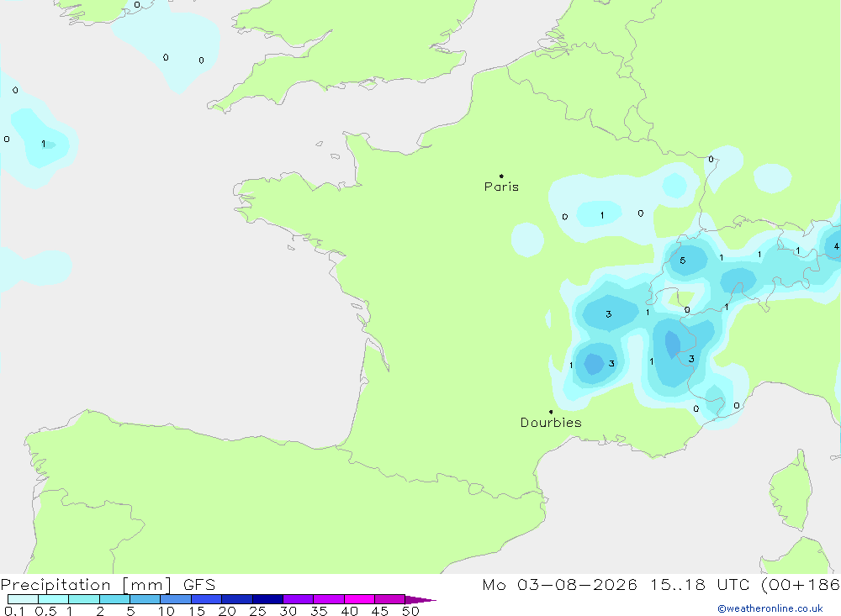Choose the 20–25 mm legend color
Screen dimensions: 841x616
(x=237, y=599)
